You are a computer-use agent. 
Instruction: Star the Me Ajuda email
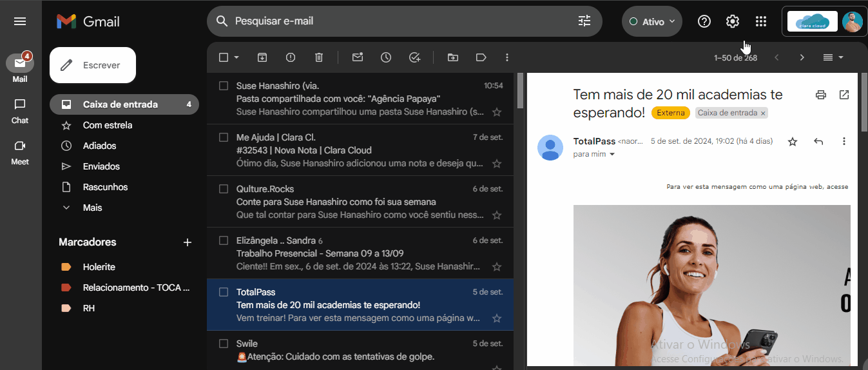497,164
